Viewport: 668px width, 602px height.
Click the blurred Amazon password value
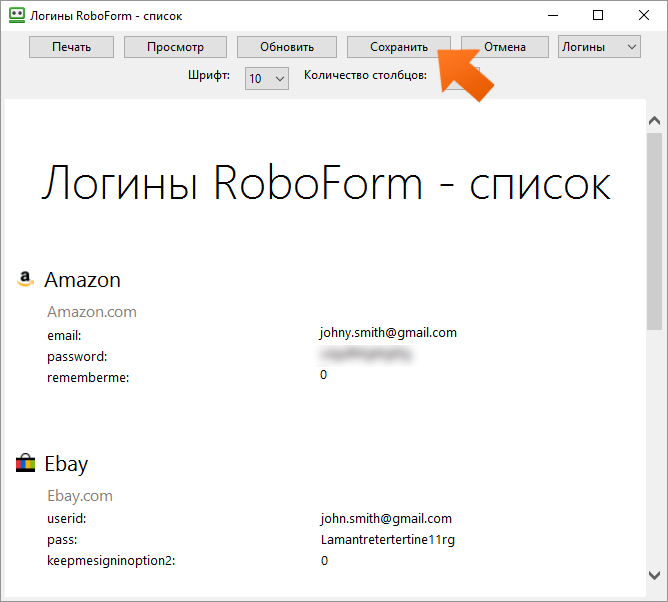366,354
